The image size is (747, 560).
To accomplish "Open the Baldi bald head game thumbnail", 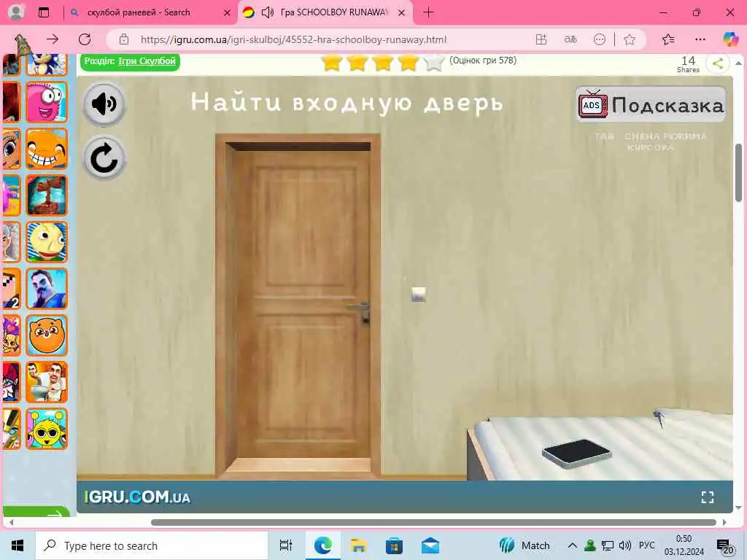I will click(x=47, y=242).
